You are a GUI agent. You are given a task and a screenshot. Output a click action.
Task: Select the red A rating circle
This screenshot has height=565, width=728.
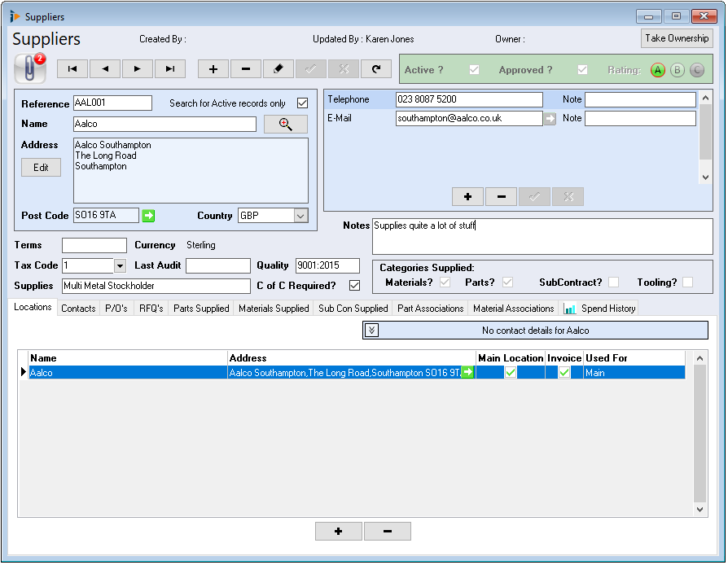(x=658, y=70)
